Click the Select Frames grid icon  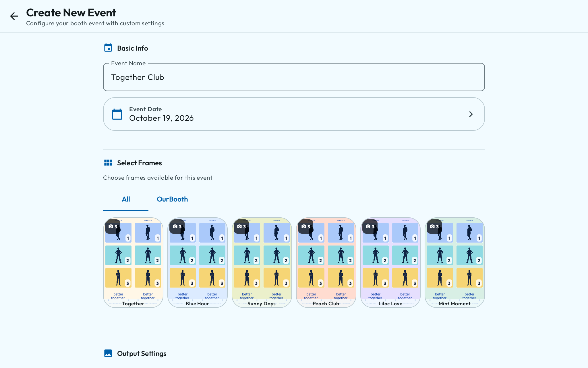[x=108, y=163]
